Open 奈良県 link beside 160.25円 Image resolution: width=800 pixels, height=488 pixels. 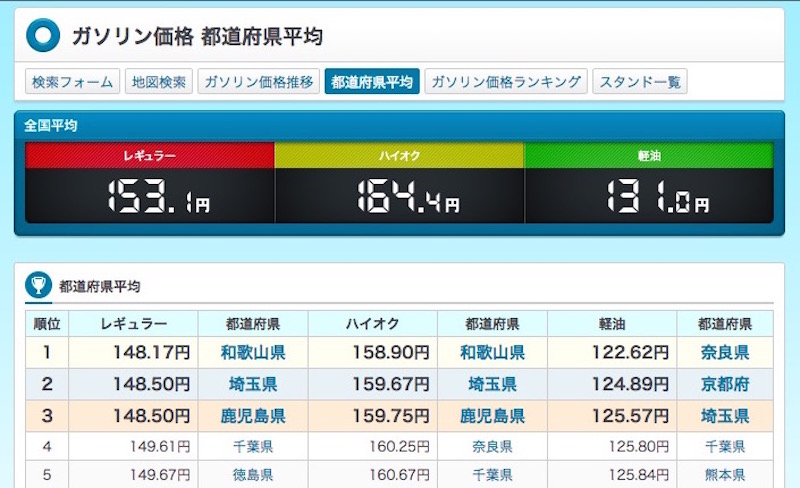492,447
